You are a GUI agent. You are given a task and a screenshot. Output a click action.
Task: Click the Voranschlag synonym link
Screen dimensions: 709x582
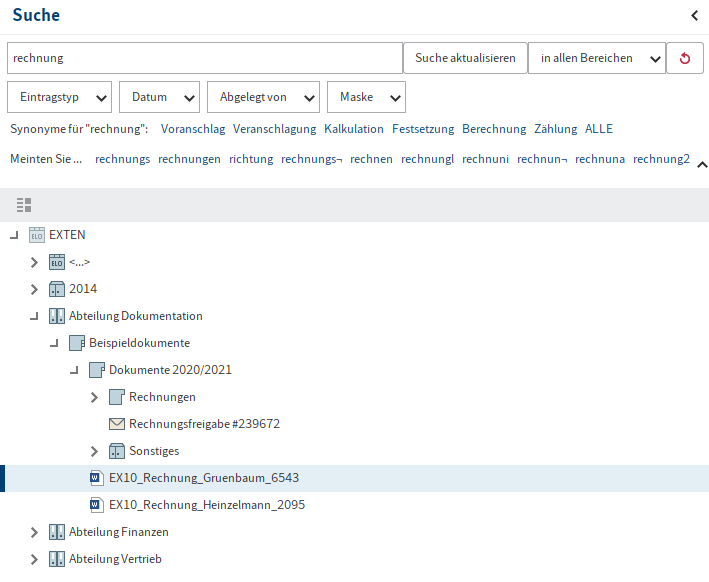tap(193, 129)
